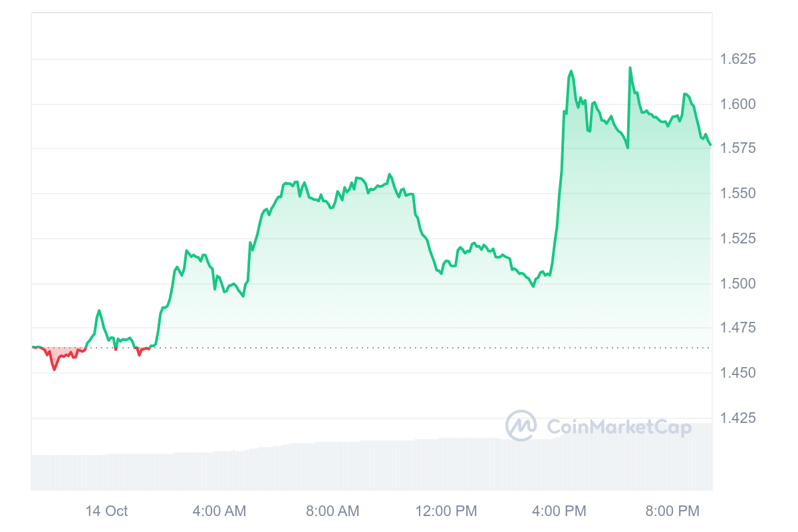Click the 1.575 price axis label
This screenshot has width=798, height=532.
point(738,148)
